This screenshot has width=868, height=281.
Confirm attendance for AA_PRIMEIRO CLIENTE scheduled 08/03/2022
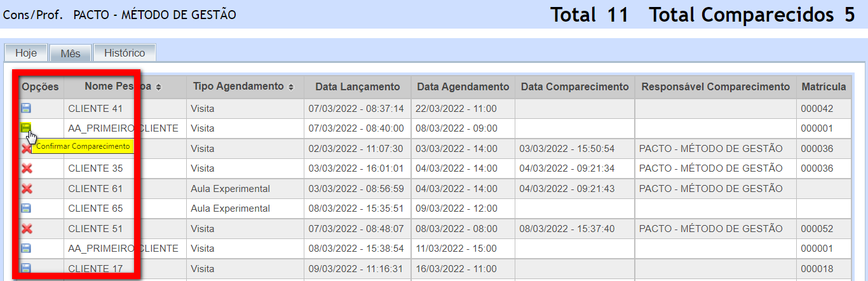coord(26,128)
